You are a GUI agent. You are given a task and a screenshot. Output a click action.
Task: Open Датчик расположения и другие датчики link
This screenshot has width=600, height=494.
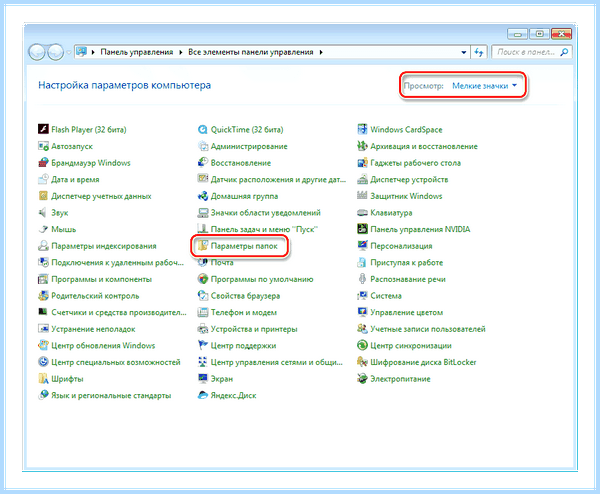[x=278, y=179]
